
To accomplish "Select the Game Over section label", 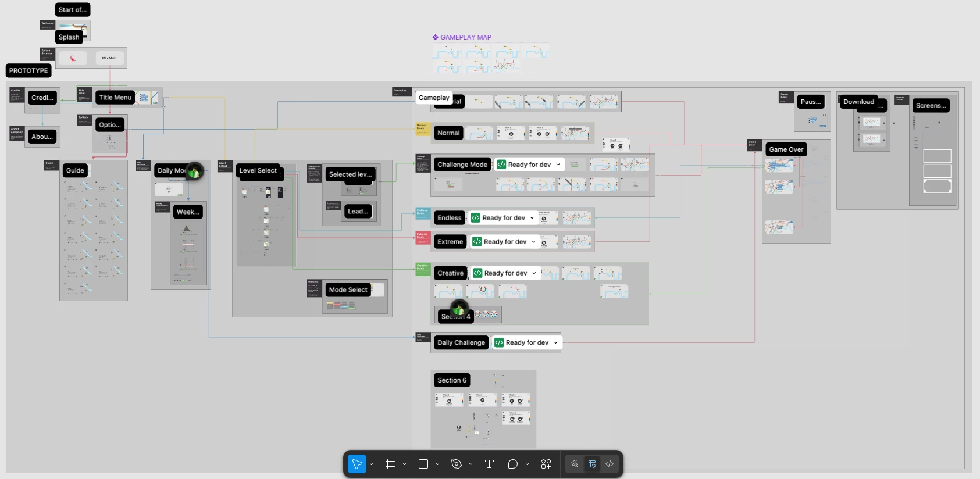I will (786, 149).
